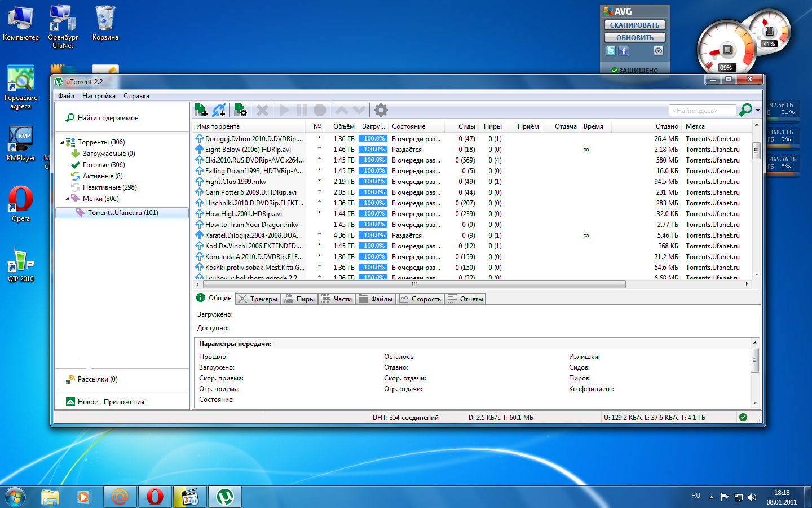Open the Справка menu
This screenshot has height=508, width=812.
click(136, 96)
